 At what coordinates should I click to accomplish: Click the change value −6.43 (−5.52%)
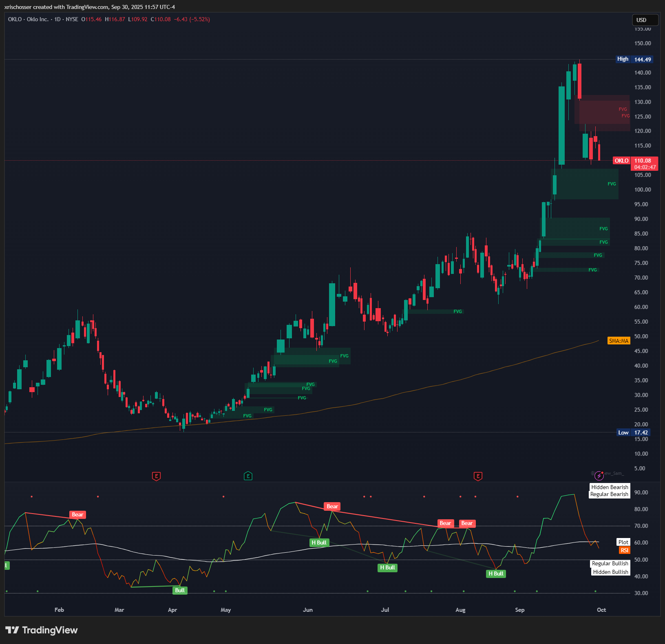(192, 19)
